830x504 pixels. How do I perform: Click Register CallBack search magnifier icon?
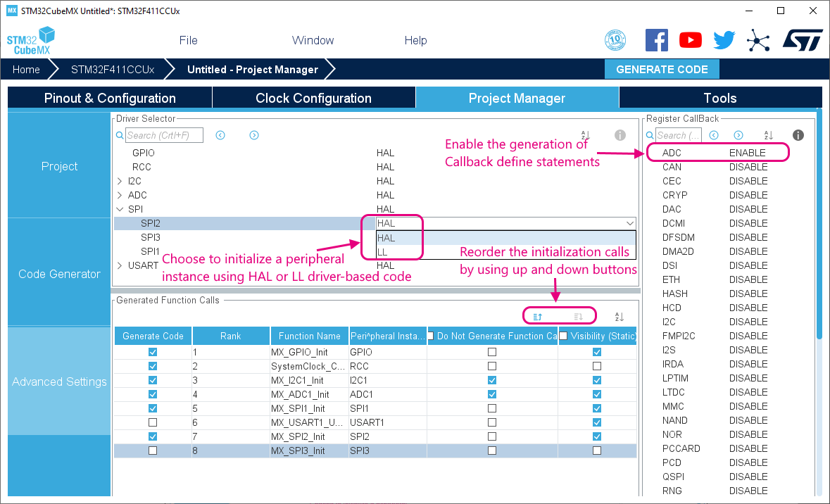650,136
